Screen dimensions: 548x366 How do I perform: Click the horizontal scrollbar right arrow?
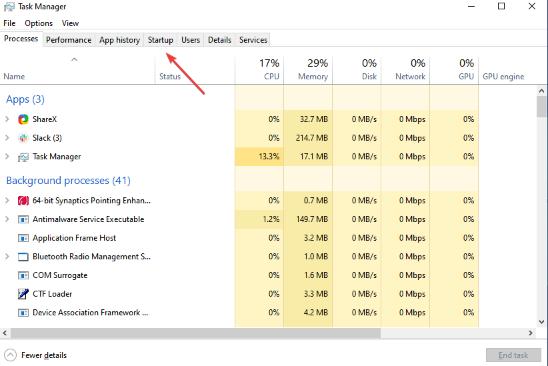(531, 333)
